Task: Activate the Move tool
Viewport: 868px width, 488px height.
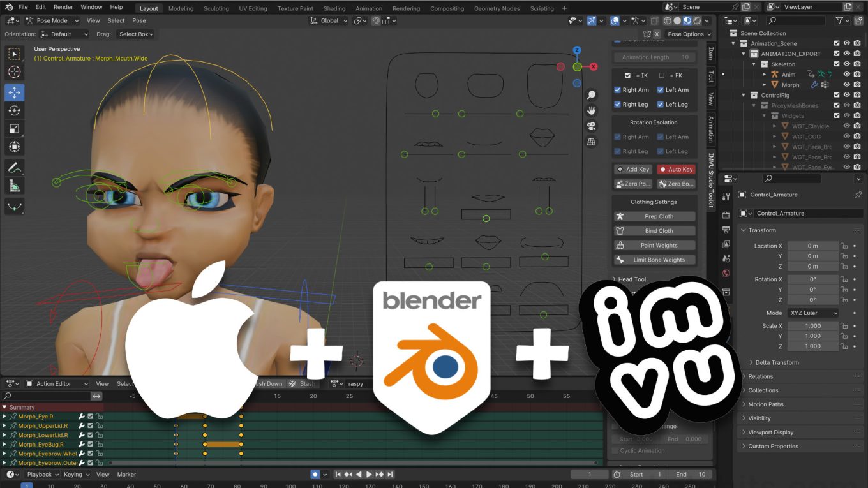Action: tap(15, 92)
